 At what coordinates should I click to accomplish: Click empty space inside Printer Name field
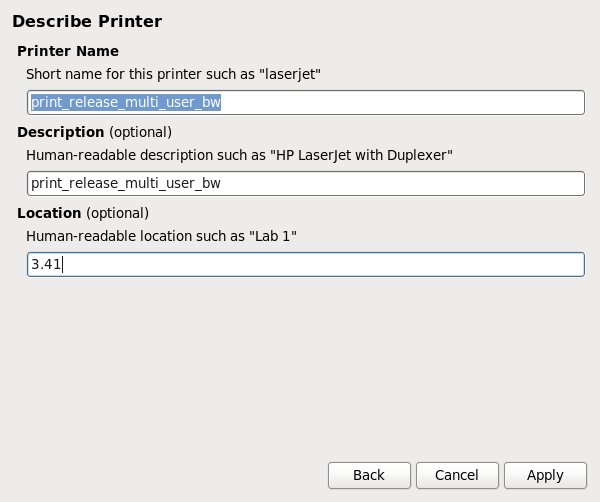coord(420,102)
